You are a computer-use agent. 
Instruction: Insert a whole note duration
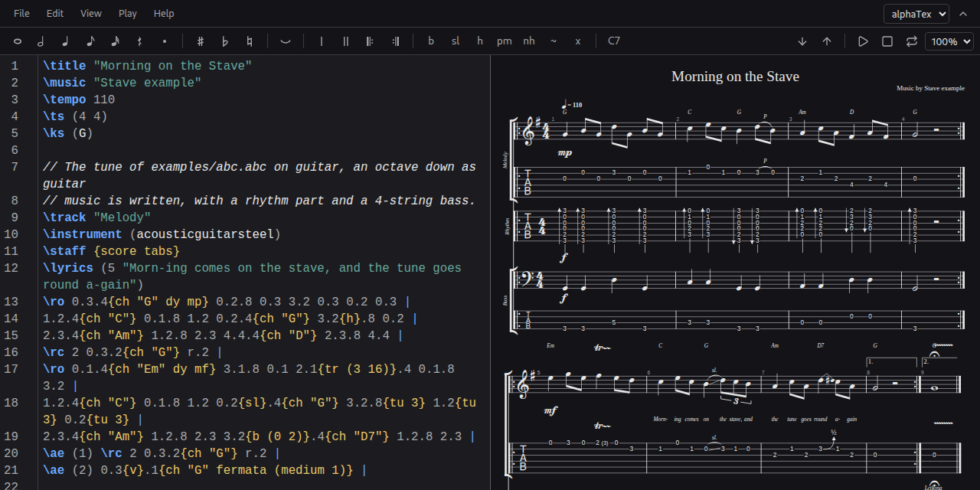(x=18, y=41)
